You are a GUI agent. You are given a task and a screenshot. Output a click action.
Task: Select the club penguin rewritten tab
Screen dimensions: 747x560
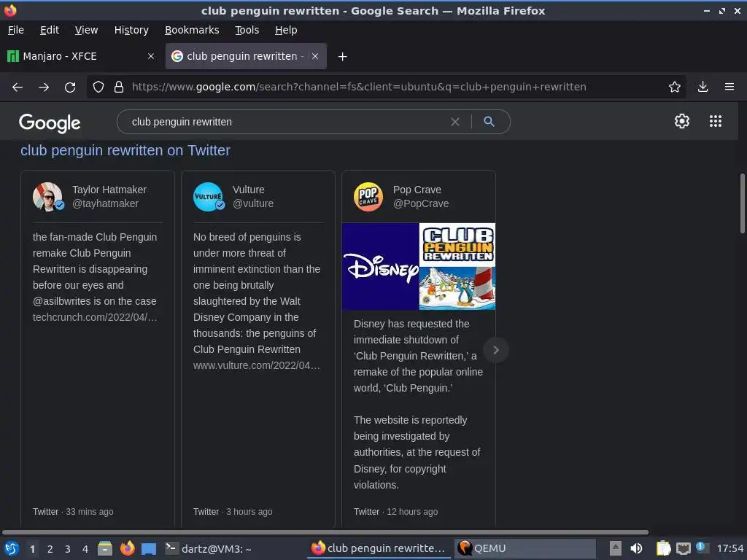pyautogui.click(x=246, y=56)
